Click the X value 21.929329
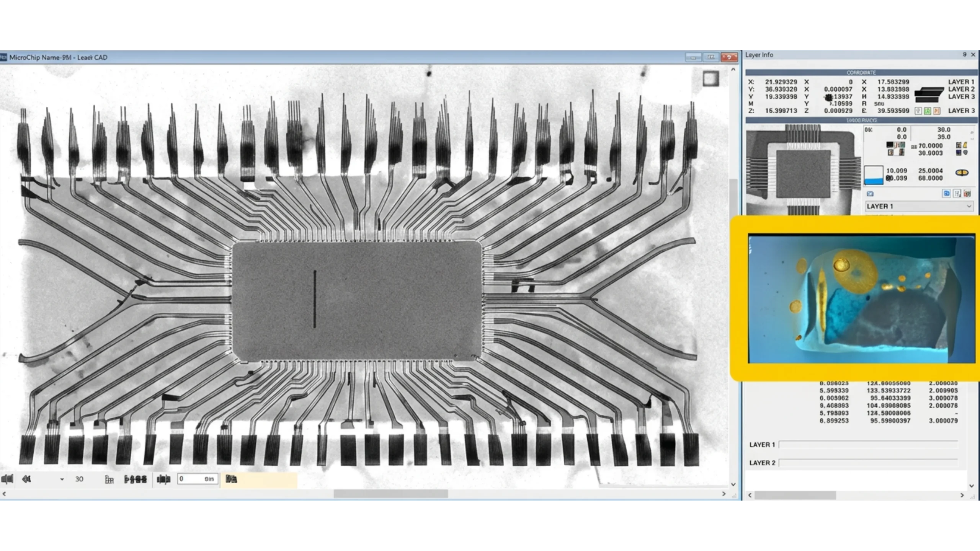 (781, 82)
